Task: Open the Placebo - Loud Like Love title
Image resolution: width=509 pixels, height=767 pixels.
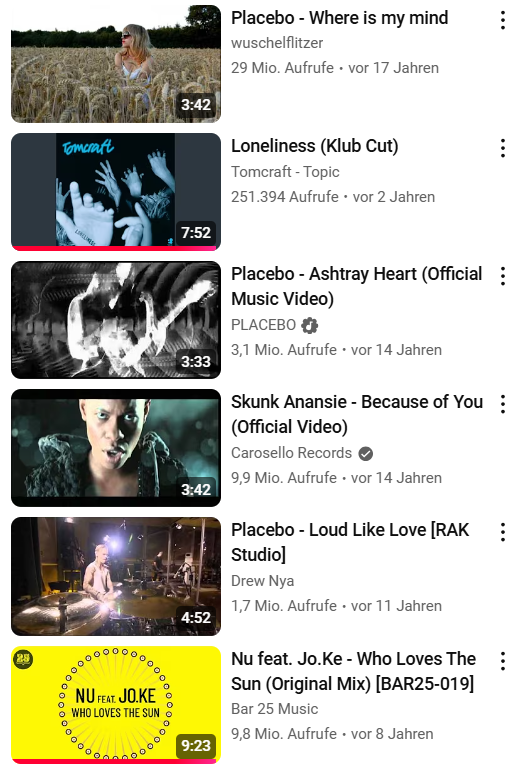Action: tap(350, 542)
